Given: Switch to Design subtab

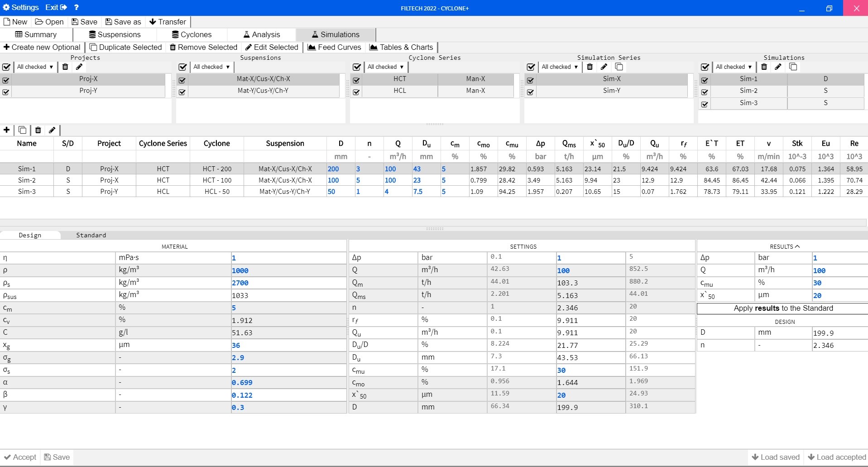Looking at the screenshot, I should pyautogui.click(x=30, y=235).
